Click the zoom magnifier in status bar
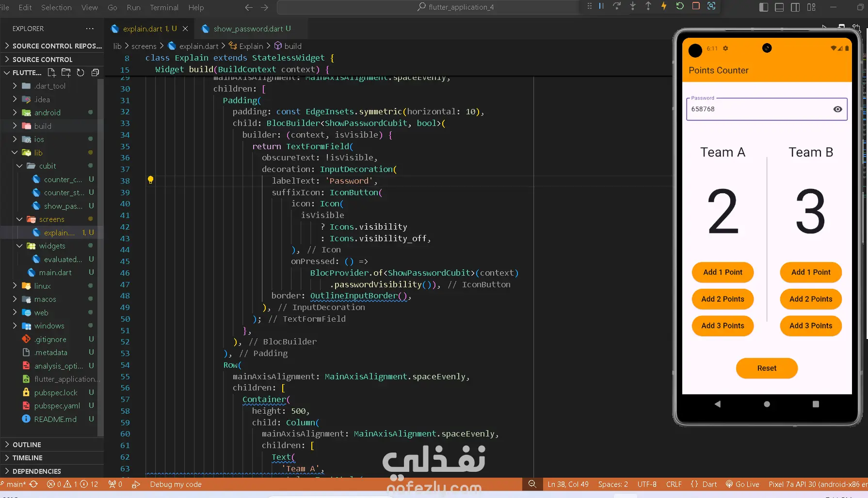Screen dimensions: 868x498 click(532, 484)
